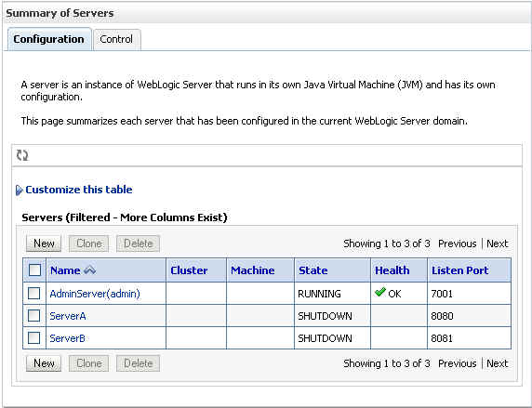Open the AdminServer(admin) server link
This screenshot has width=532, height=408.
[95, 294]
